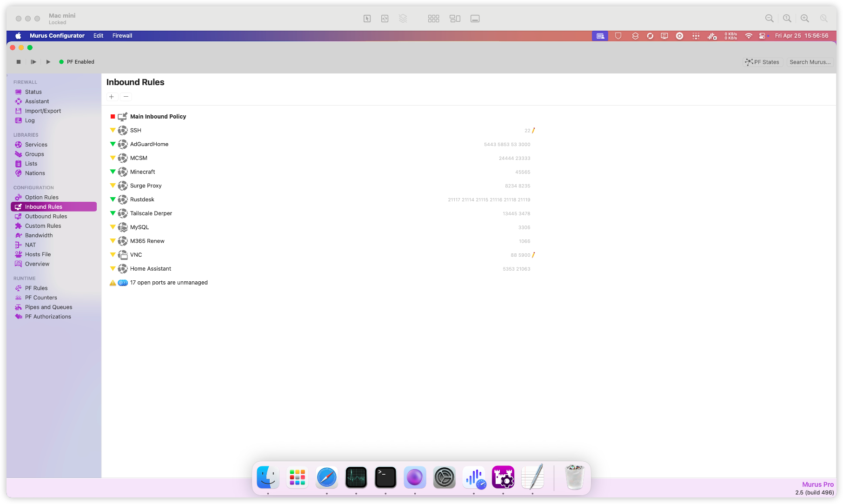The image size is (843, 504).
Task: Click the Minecraft service icon
Action: (x=123, y=172)
